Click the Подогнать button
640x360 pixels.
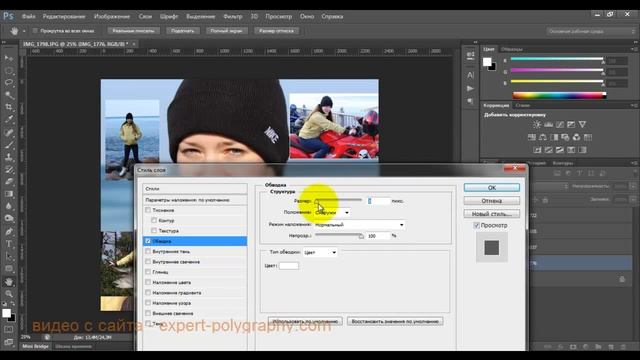[182, 31]
